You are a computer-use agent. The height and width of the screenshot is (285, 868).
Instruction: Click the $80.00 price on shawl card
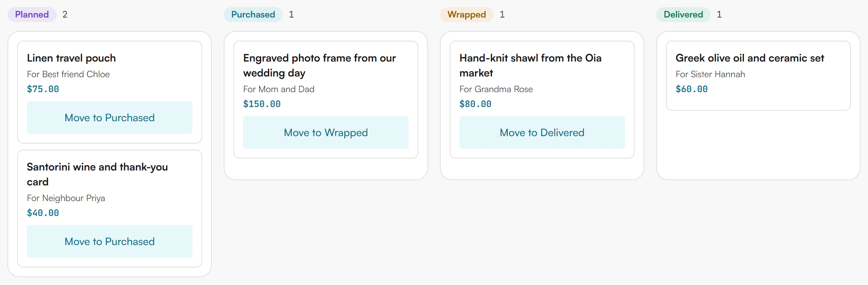tap(475, 104)
